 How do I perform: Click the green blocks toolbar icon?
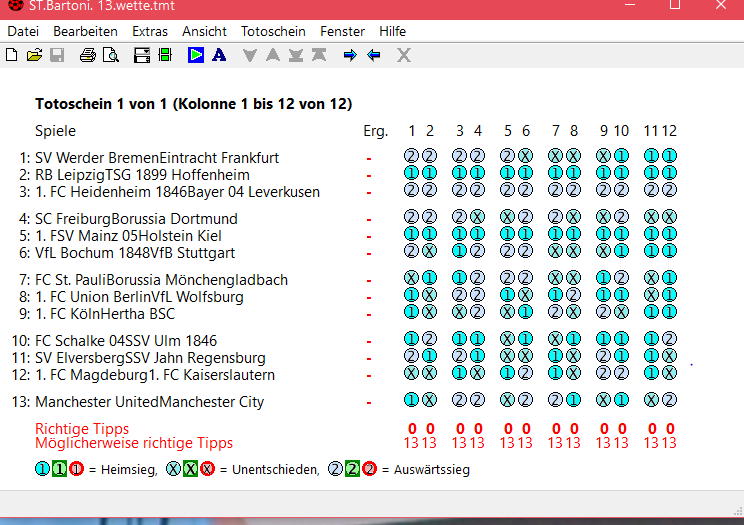point(165,55)
